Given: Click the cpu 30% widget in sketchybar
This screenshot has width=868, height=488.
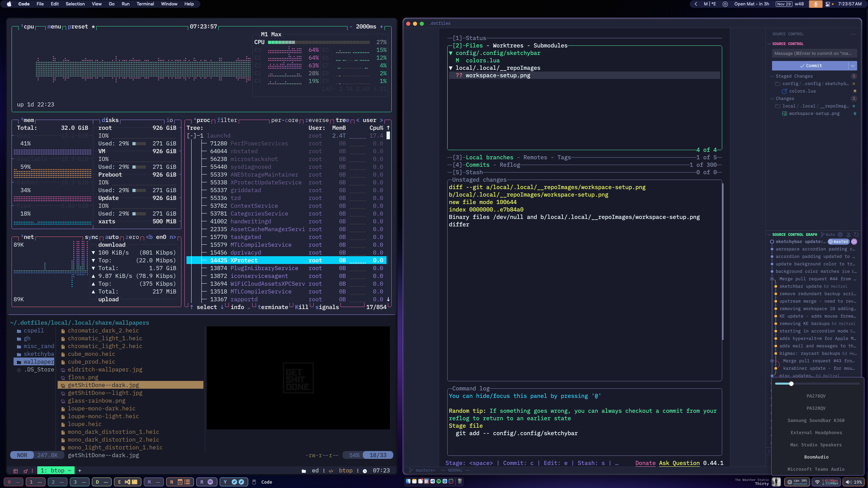Looking at the screenshot, I should pos(797,482).
